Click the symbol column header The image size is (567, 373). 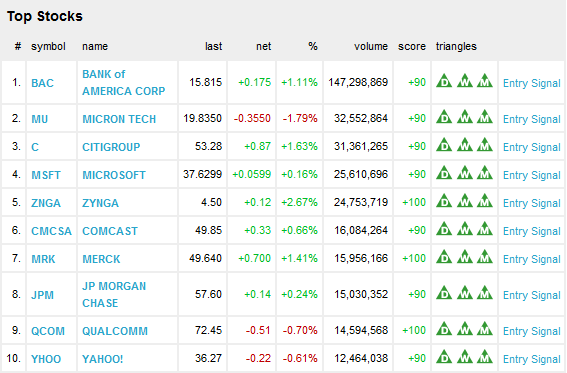click(48, 47)
